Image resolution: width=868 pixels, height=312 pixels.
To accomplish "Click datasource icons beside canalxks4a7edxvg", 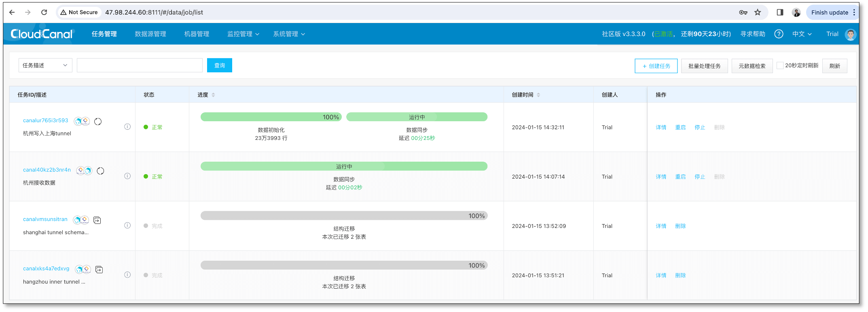I will point(83,269).
